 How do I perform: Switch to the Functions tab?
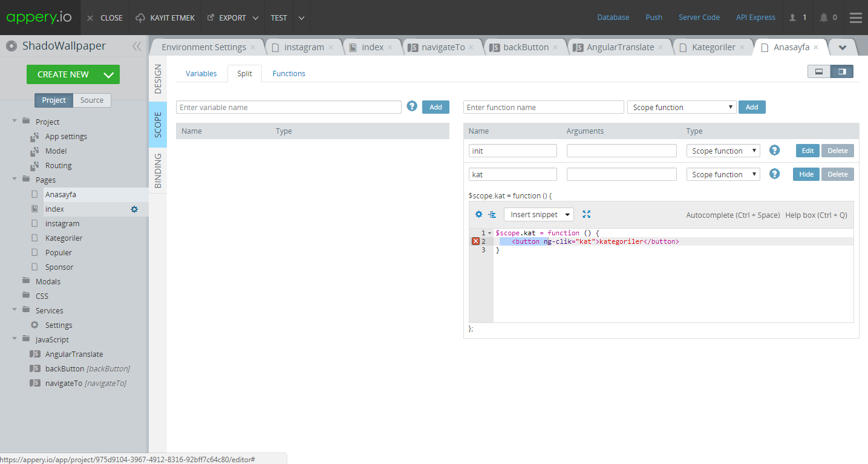pos(289,74)
